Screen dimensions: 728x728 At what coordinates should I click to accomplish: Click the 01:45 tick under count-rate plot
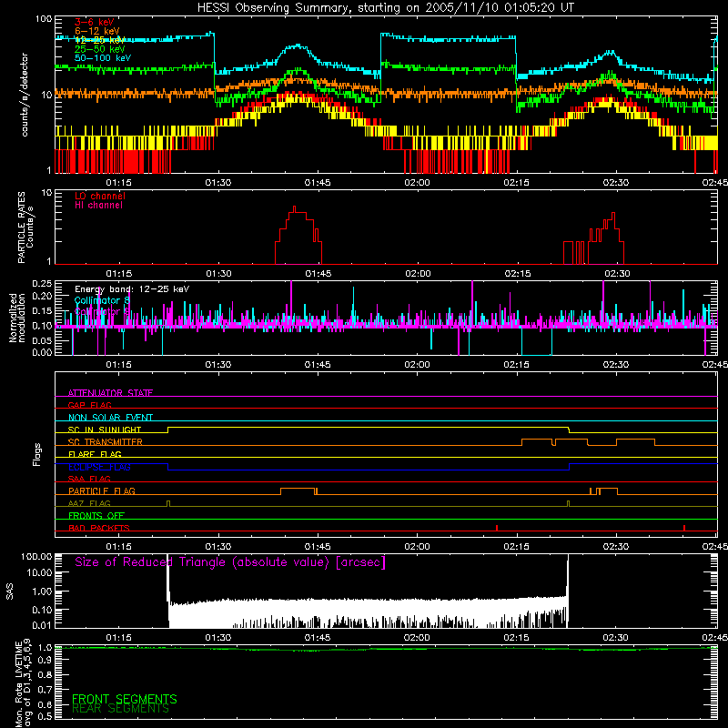coord(318,183)
